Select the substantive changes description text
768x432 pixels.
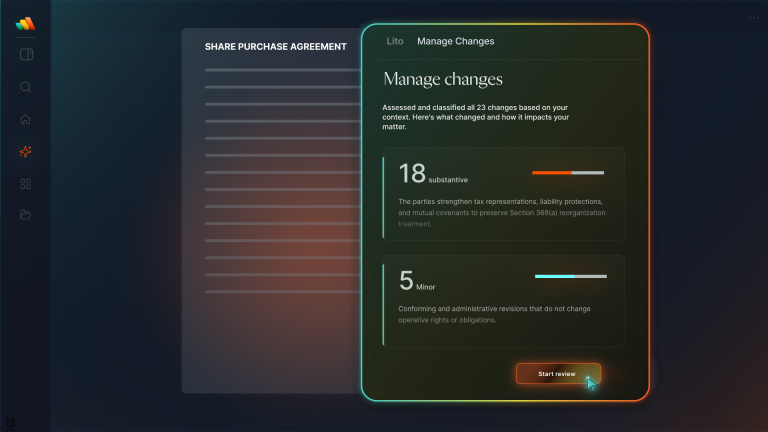[x=502, y=213]
